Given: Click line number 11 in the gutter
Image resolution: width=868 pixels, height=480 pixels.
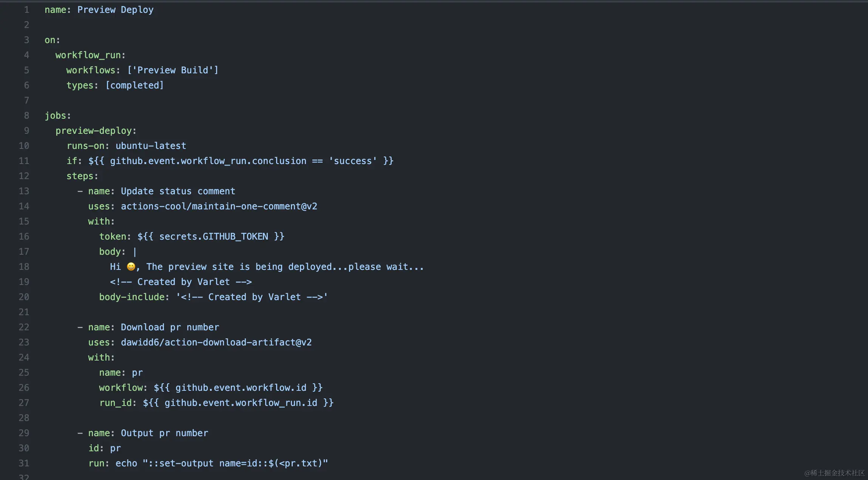Looking at the screenshot, I should tap(24, 161).
